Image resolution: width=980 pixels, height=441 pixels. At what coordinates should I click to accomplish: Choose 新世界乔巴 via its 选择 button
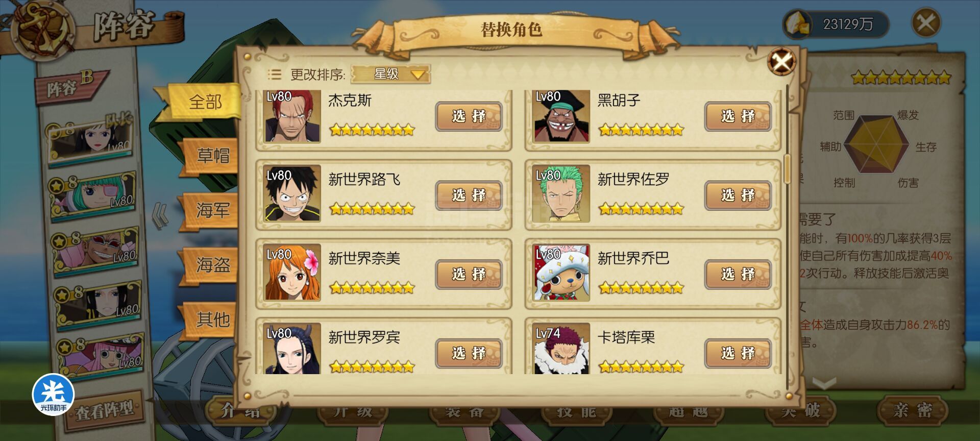738,274
